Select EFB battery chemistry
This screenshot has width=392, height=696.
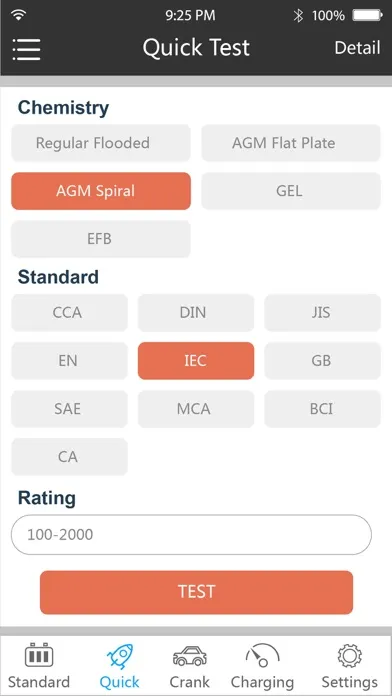101,239
